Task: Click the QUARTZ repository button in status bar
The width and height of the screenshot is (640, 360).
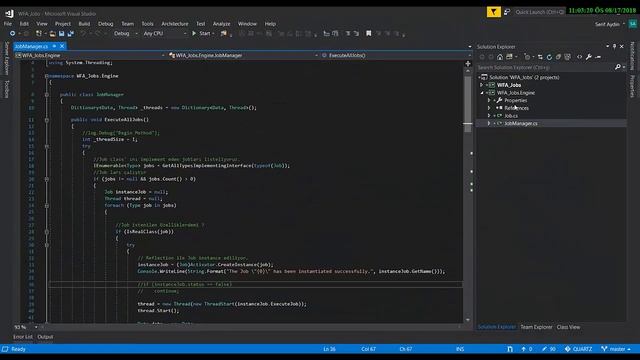Action: [x=578, y=349]
